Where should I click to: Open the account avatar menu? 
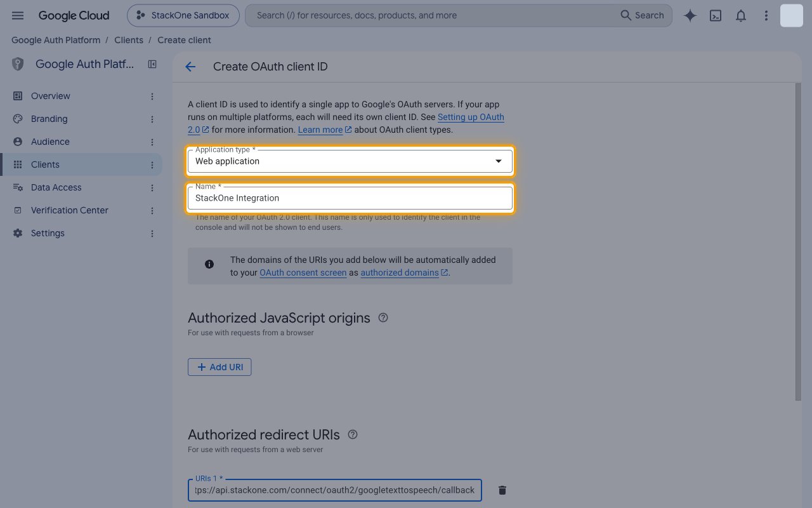792,15
